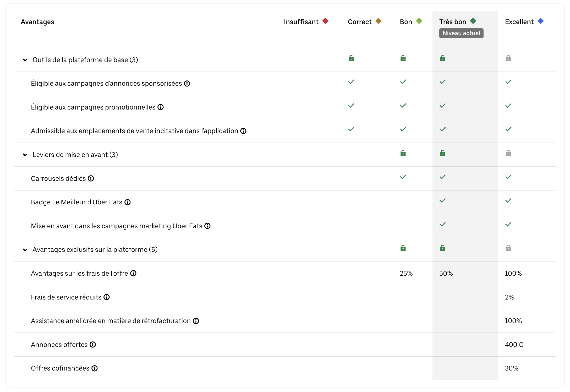
Task: Click the Niveau actuel badge
Action: (461, 33)
